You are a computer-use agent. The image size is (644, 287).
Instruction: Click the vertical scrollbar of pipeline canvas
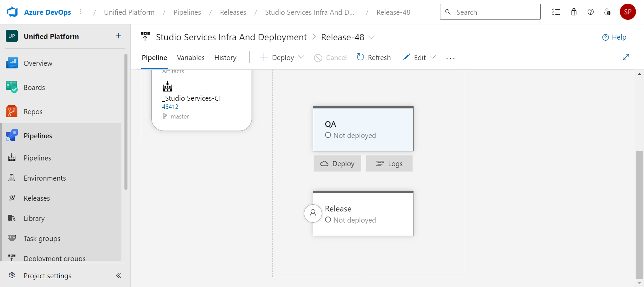coord(639,215)
